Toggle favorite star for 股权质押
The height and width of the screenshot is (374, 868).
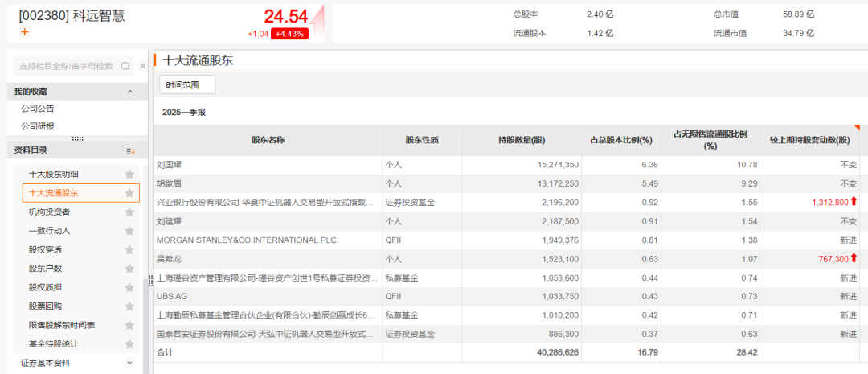point(129,288)
